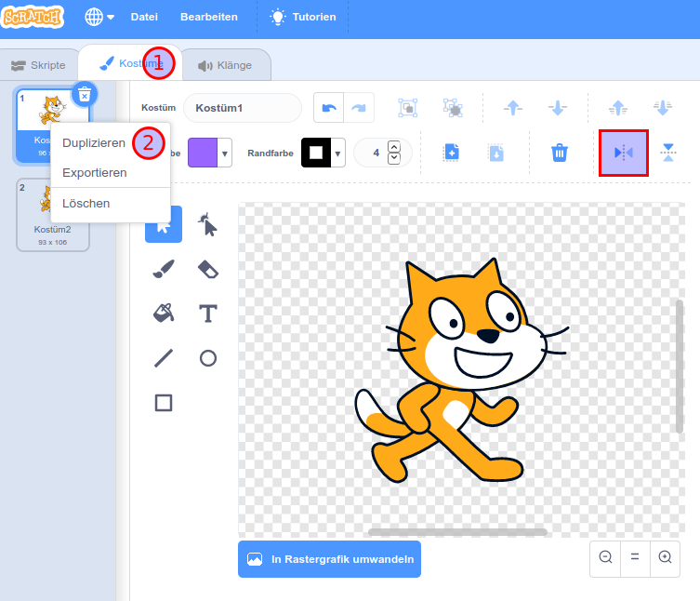Move selection forward one layer
700x601 pixels.
[x=513, y=108]
